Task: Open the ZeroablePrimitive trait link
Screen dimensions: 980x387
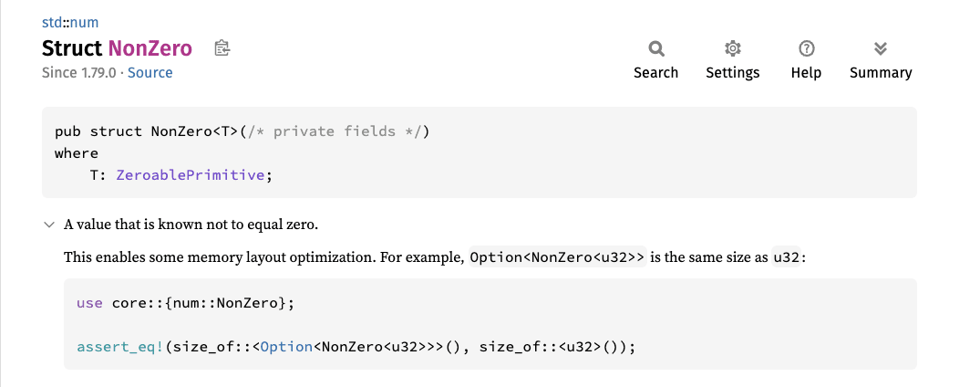Action: [191, 175]
